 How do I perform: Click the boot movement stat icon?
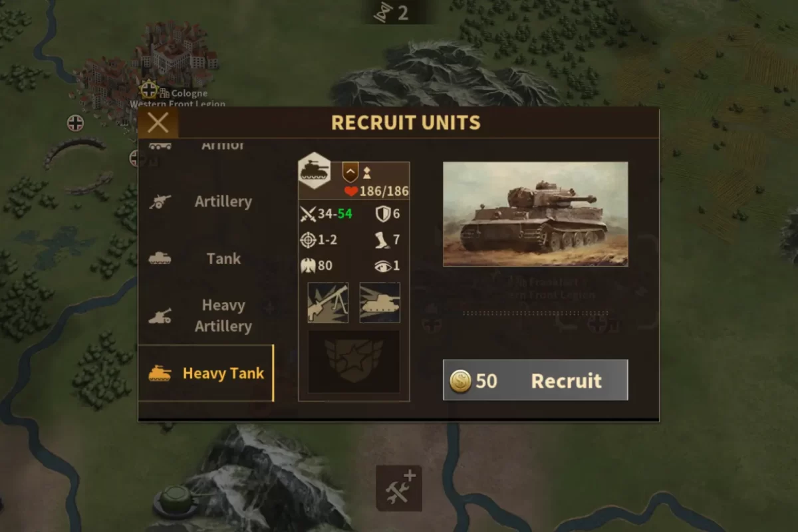coord(382,239)
